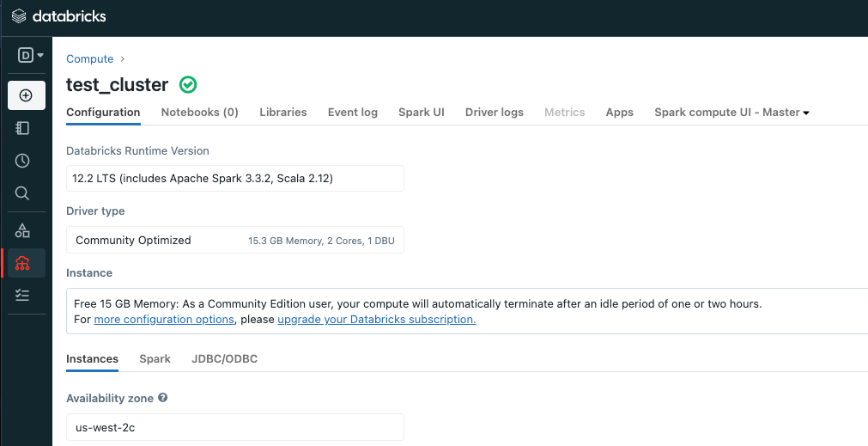Switch to the Spark UI tab
Viewport: 868px width, 446px height.
click(422, 112)
